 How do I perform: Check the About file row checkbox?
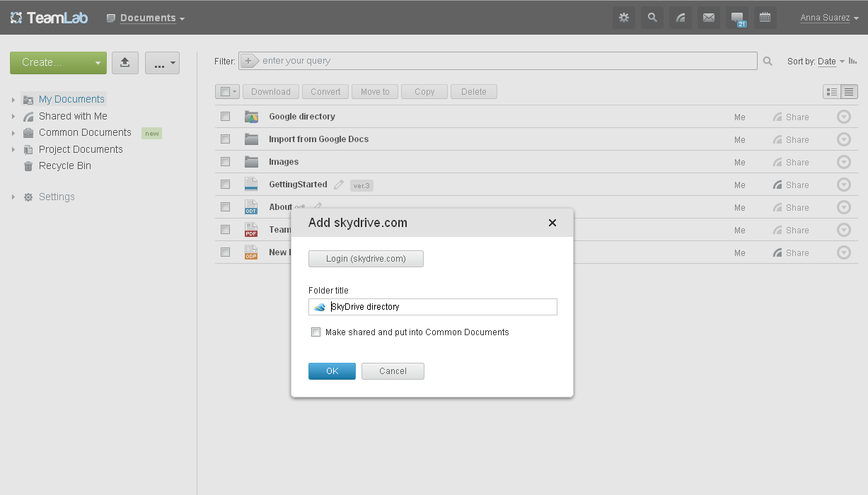click(225, 207)
